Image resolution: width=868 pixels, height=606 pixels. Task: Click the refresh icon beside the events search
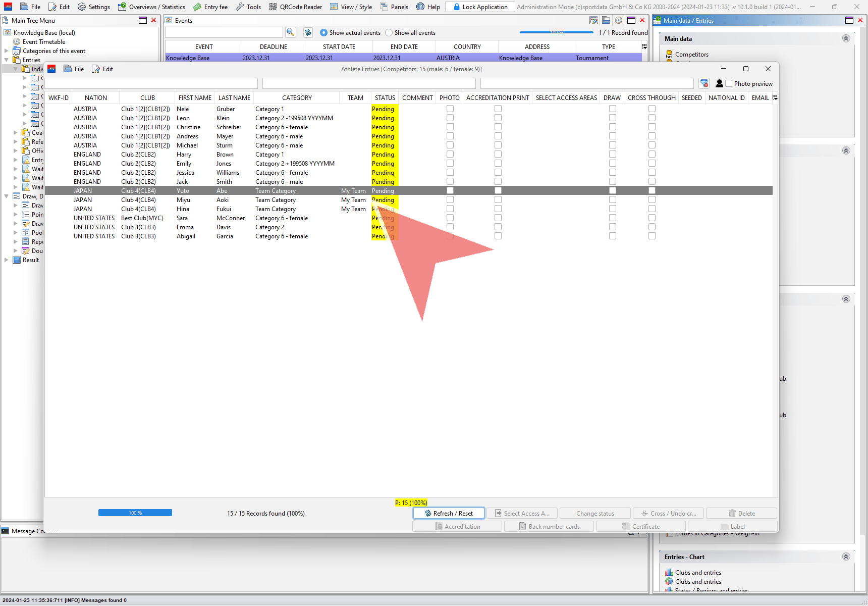pyautogui.click(x=308, y=32)
